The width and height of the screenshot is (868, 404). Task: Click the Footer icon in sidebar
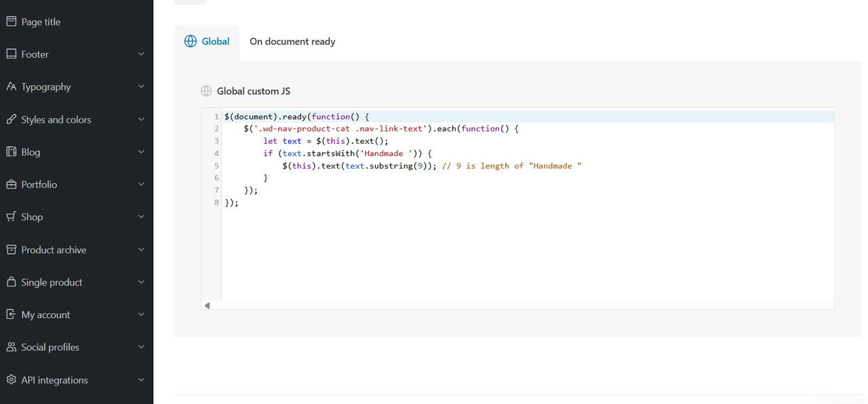(11, 54)
